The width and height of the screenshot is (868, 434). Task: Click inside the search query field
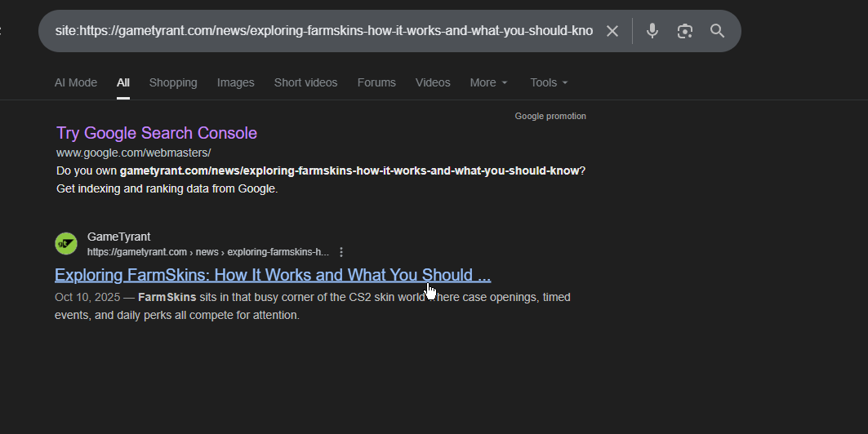pyautogui.click(x=324, y=31)
